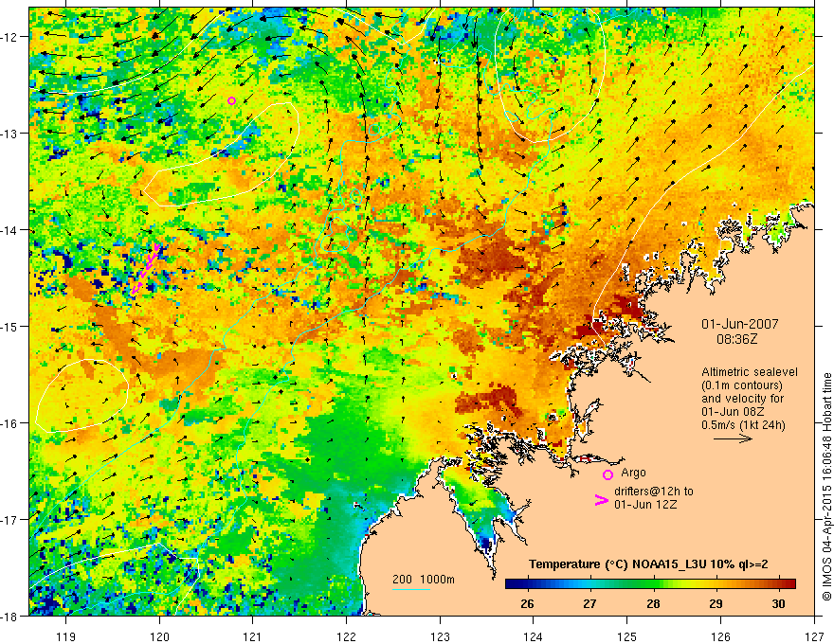834x644 pixels.
Task: Click the '200 1000m' depth label
Action: coord(424,580)
